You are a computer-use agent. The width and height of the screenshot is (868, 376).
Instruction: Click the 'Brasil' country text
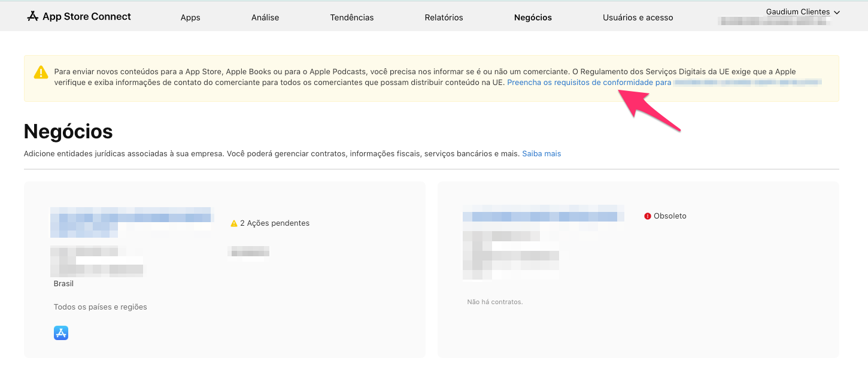point(63,284)
